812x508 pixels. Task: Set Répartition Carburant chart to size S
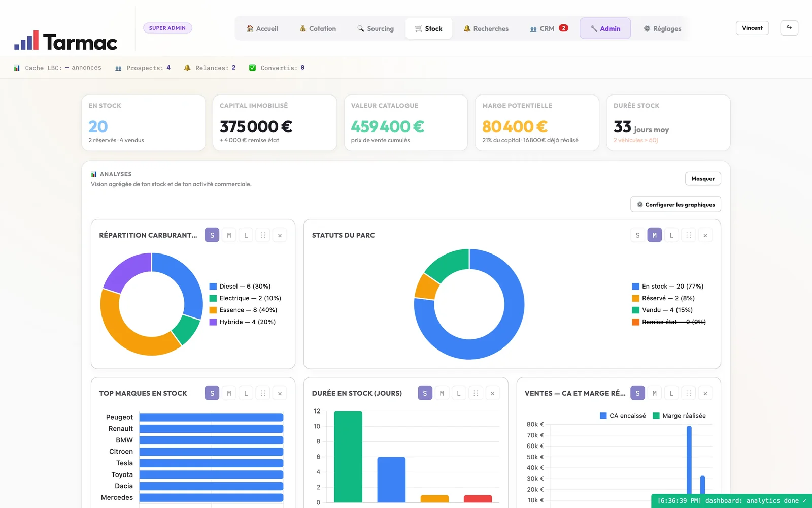point(212,235)
